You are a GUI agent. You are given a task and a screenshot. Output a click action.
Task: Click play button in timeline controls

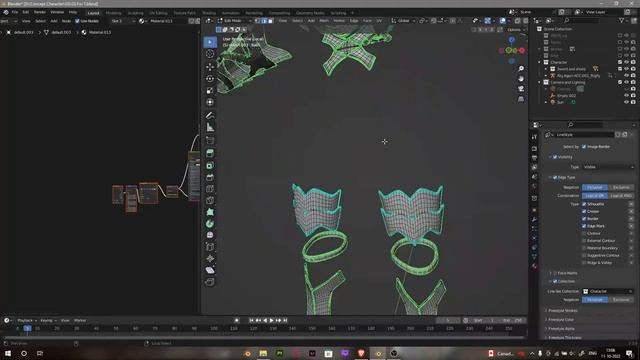pos(272,320)
